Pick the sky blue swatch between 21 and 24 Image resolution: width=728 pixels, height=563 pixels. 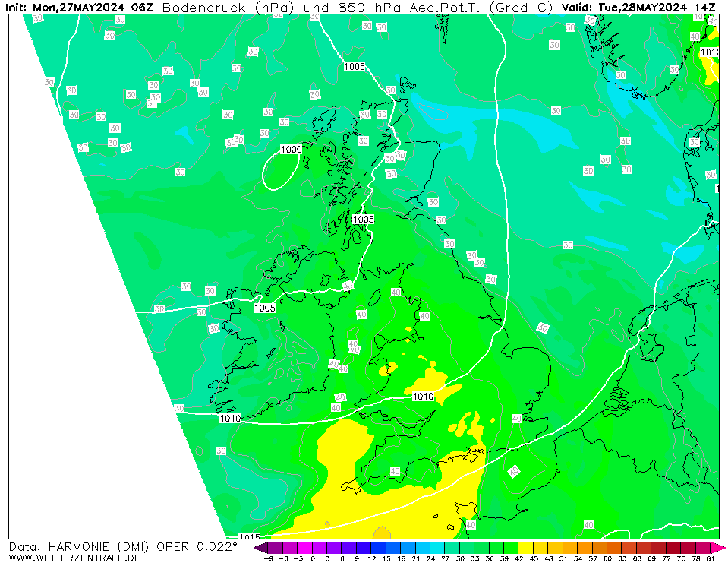point(423,548)
